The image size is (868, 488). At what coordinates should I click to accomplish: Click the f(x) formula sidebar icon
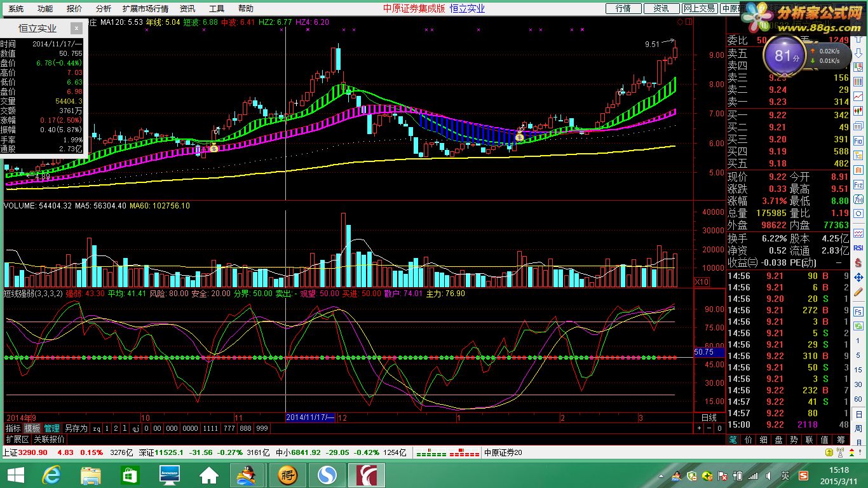(x=858, y=199)
